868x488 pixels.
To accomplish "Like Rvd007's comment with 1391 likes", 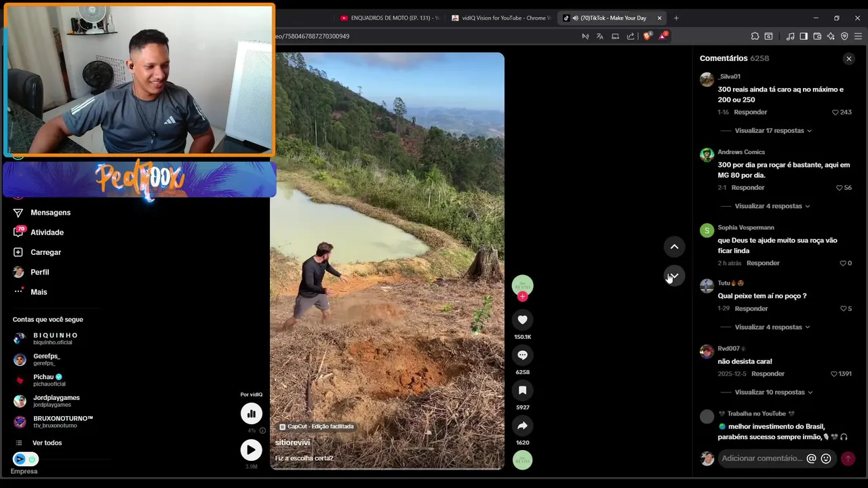I will pos(834,373).
